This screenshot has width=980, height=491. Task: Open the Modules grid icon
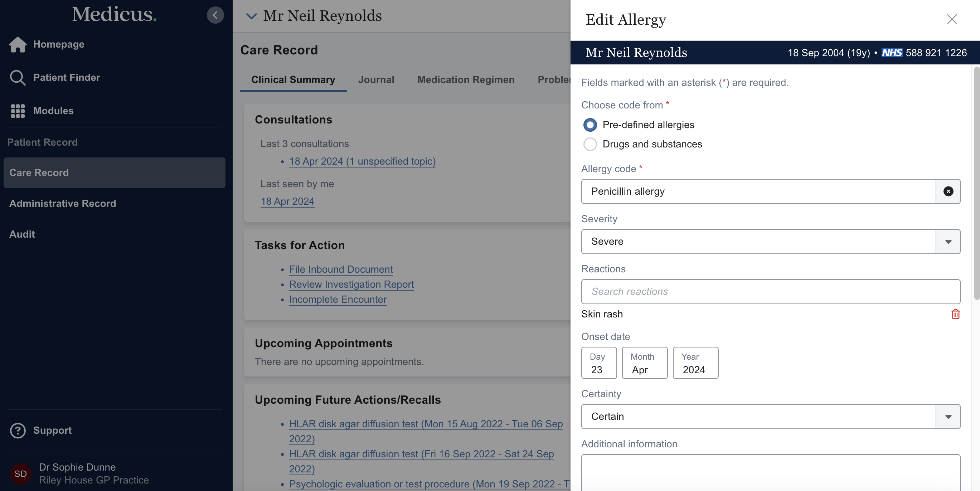coord(18,111)
